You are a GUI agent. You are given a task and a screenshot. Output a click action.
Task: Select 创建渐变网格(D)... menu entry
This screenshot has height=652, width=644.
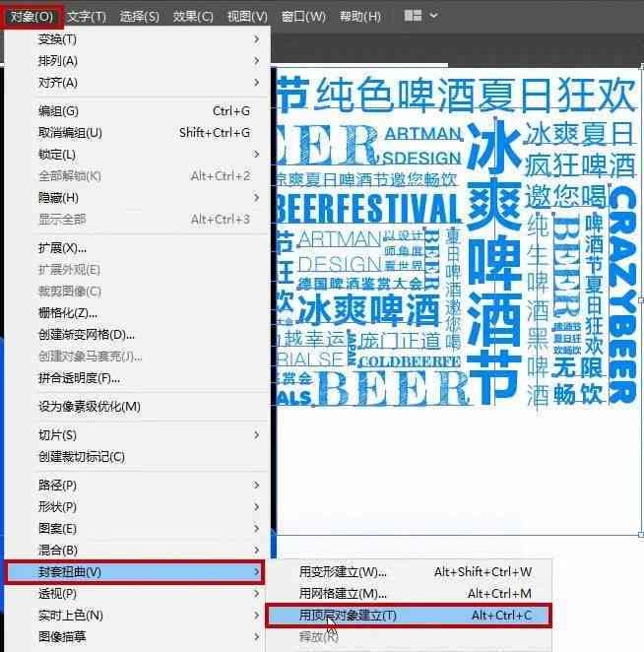coord(87,335)
